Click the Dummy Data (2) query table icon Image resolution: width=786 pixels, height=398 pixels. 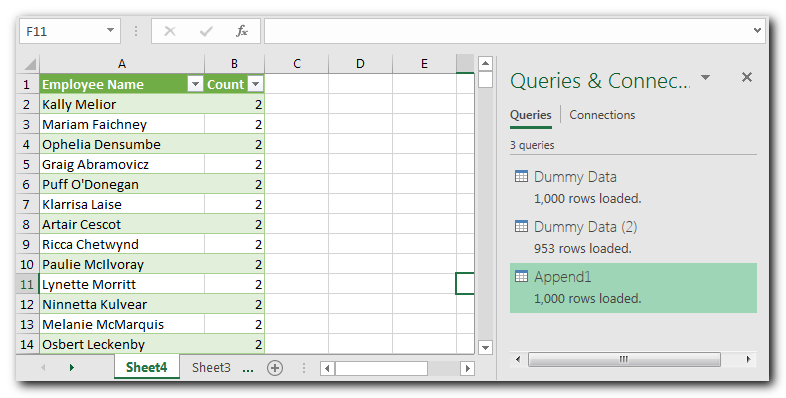point(521,227)
